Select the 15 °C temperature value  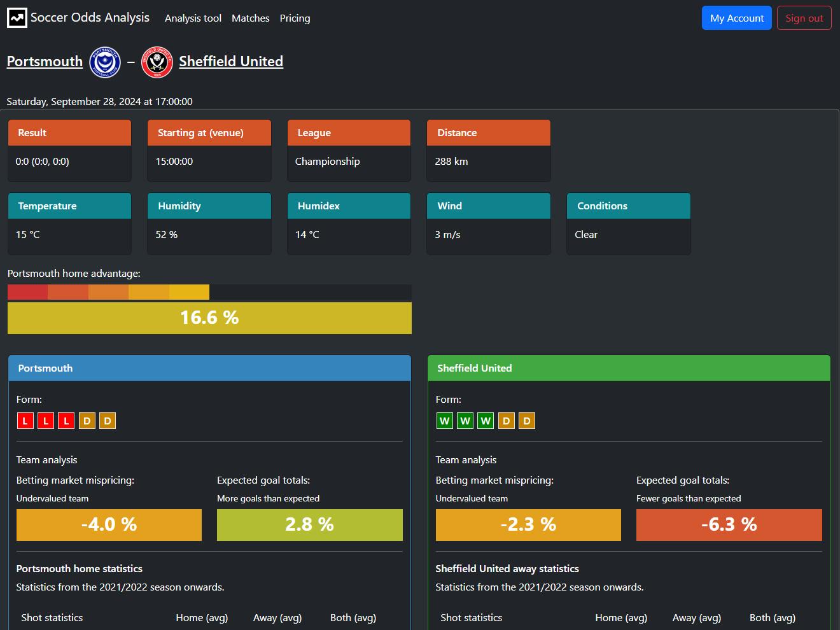(28, 235)
